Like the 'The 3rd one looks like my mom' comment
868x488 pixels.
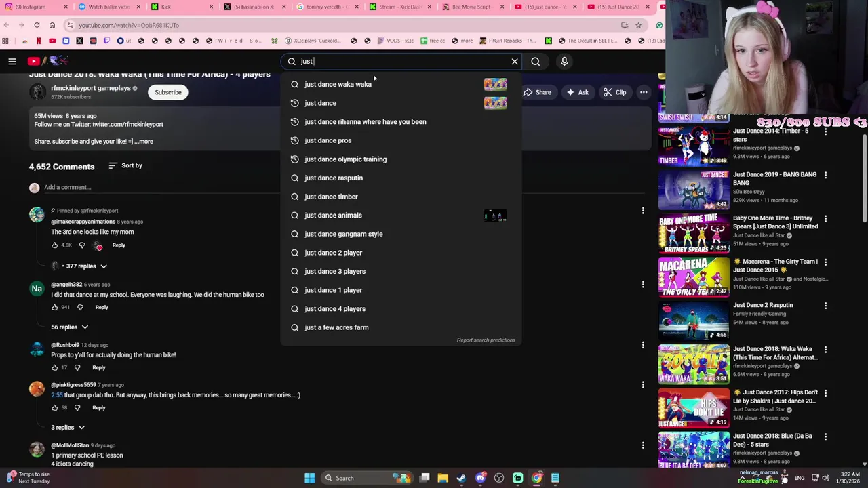(55, 245)
